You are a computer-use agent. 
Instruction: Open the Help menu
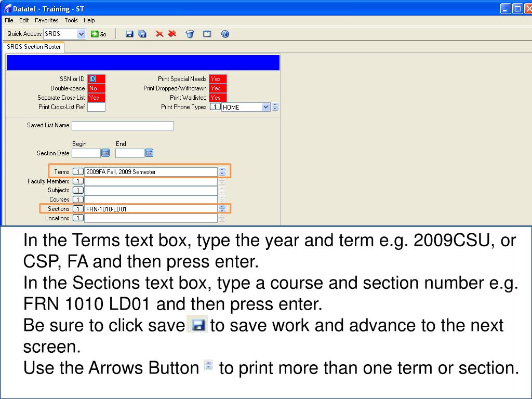click(x=89, y=20)
